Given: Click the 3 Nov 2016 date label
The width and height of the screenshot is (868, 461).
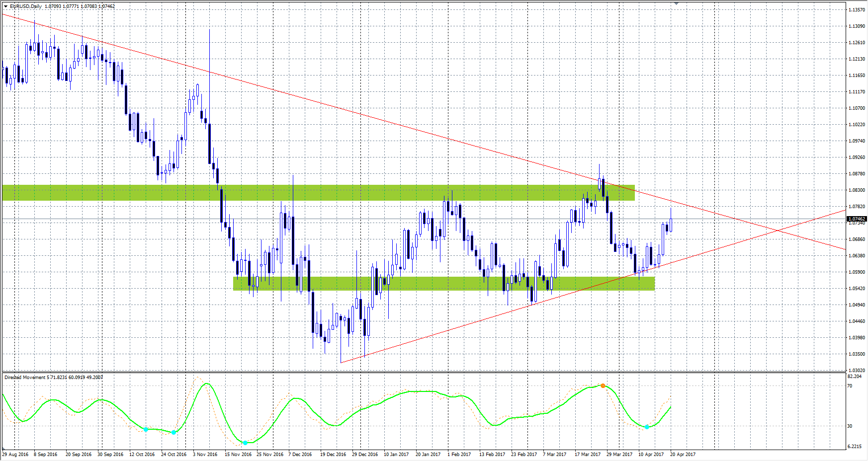Looking at the screenshot, I should (x=205, y=455).
